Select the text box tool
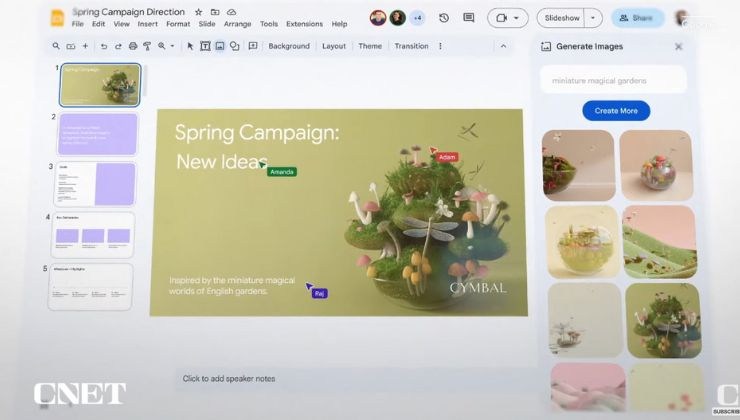This screenshot has height=420, width=740. 205,46
